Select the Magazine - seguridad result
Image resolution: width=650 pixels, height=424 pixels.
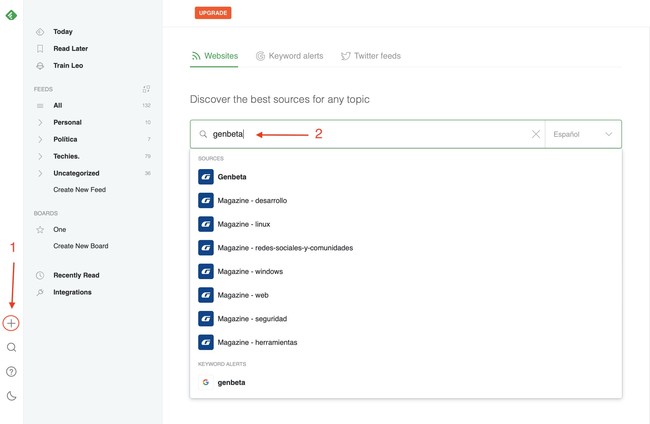tap(252, 319)
